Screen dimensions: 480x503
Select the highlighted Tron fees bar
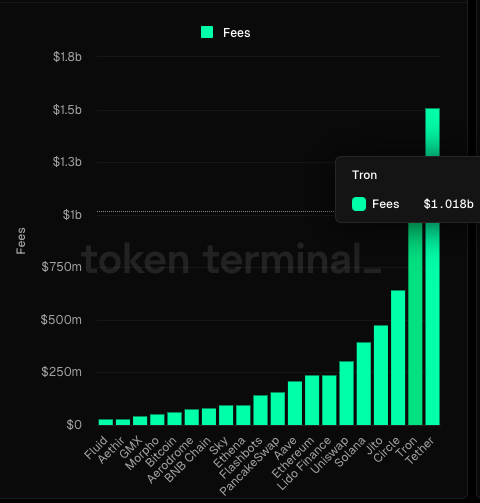(415, 324)
